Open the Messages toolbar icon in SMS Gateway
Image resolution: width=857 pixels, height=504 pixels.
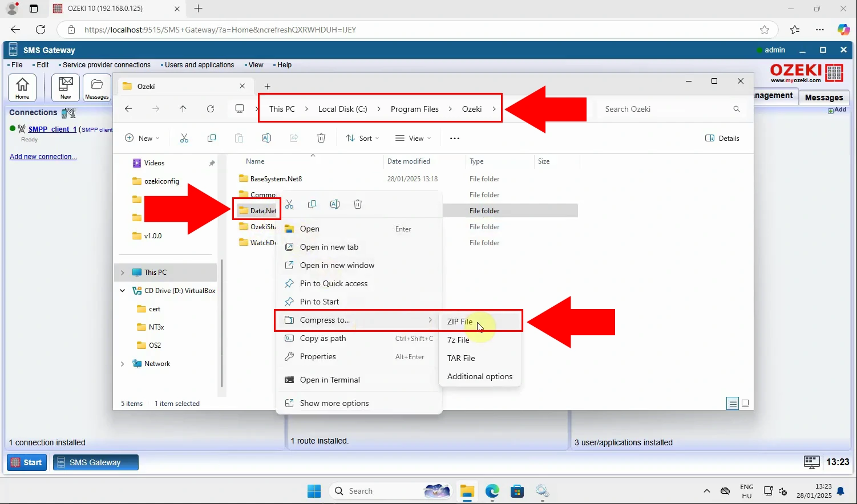(x=97, y=88)
